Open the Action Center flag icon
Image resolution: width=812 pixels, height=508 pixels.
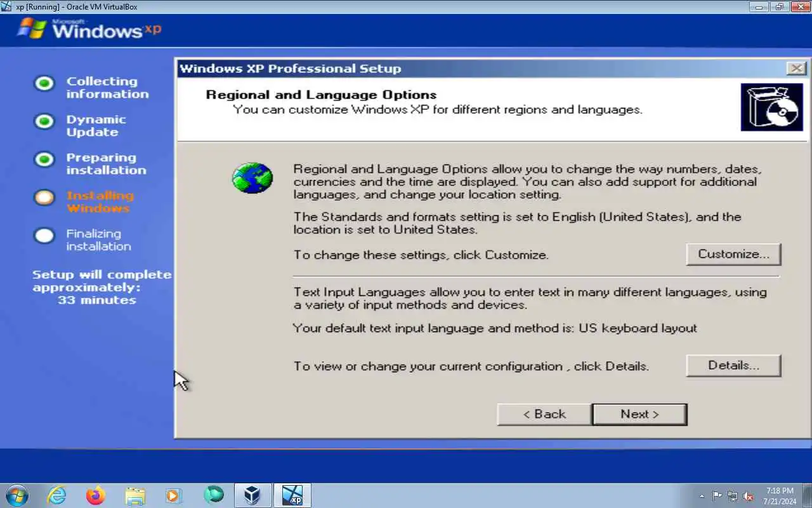point(717,496)
